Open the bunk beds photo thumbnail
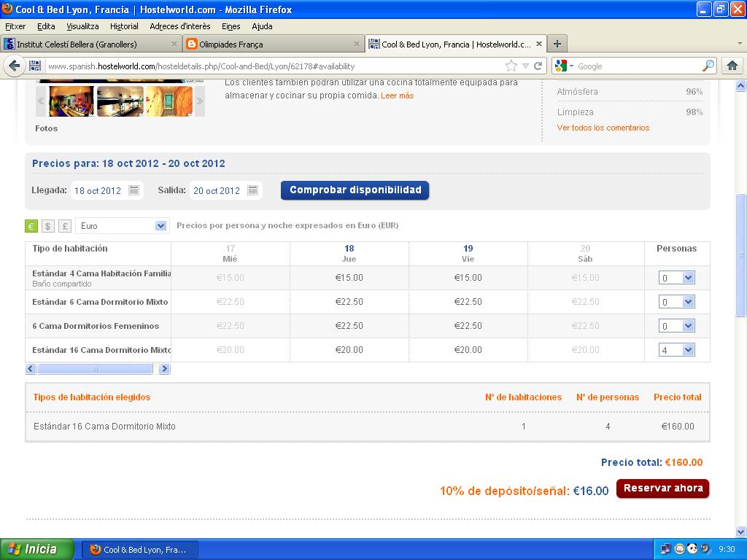This screenshot has height=560, width=747. pyautogui.click(x=120, y=101)
